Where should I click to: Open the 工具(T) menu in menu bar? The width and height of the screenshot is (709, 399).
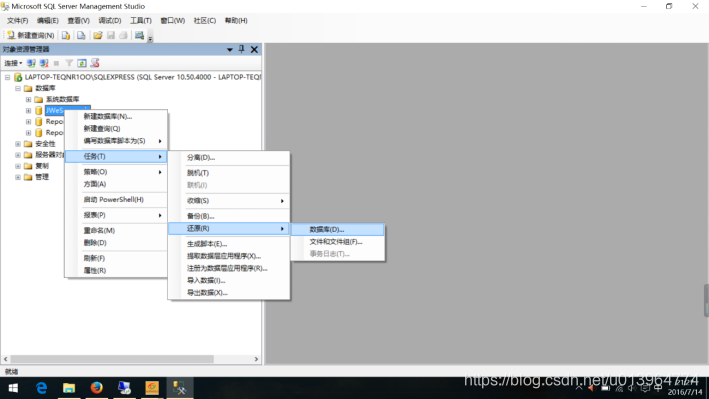tap(141, 20)
